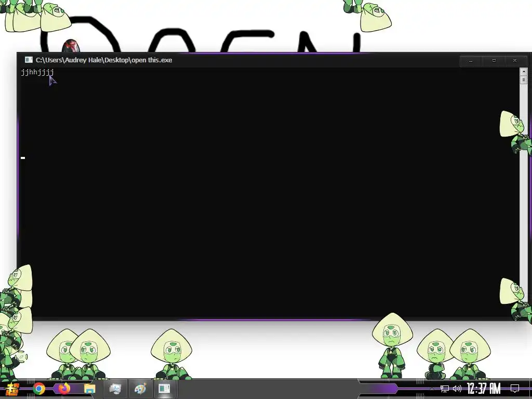Launch Google Chrome from taskbar
Screen dimensions: 532x399
(x=39, y=389)
